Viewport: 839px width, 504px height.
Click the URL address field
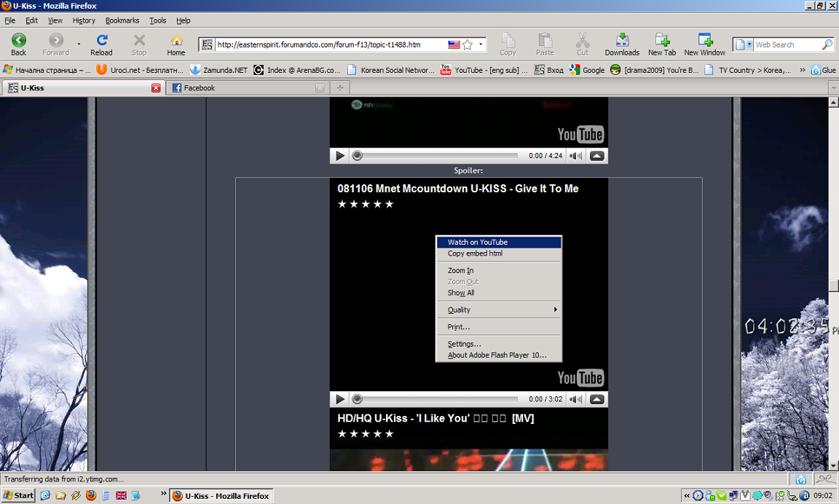(x=330, y=44)
